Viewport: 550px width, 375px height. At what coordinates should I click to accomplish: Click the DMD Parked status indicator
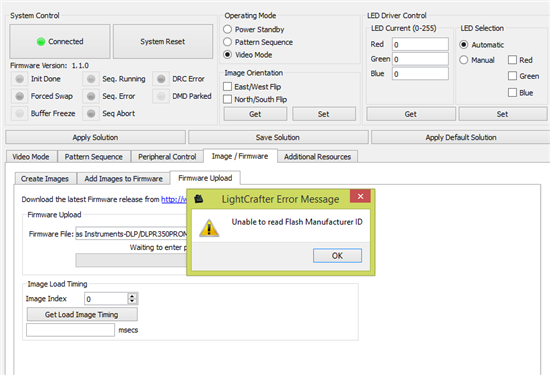(161, 96)
